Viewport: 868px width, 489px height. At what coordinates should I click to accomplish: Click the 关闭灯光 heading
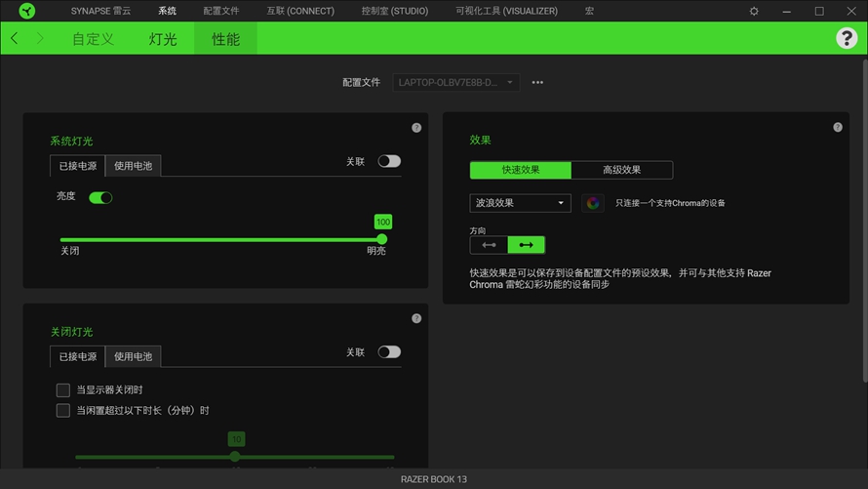coord(71,332)
